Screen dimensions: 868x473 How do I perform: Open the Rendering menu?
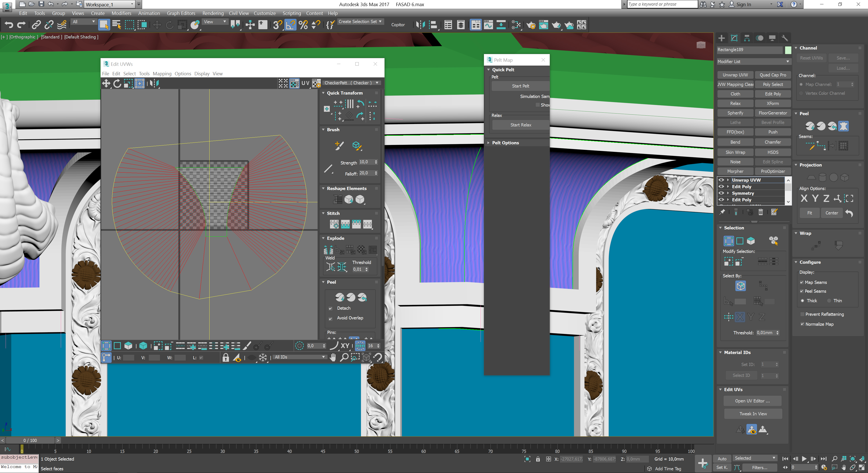(x=213, y=13)
